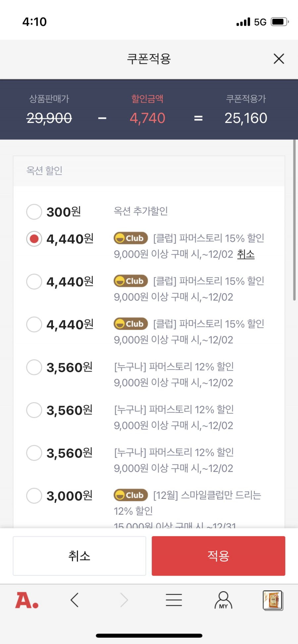Tap the Club badge on 3,000원 coupon
This screenshot has height=644, width=298.
click(x=130, y=495)
